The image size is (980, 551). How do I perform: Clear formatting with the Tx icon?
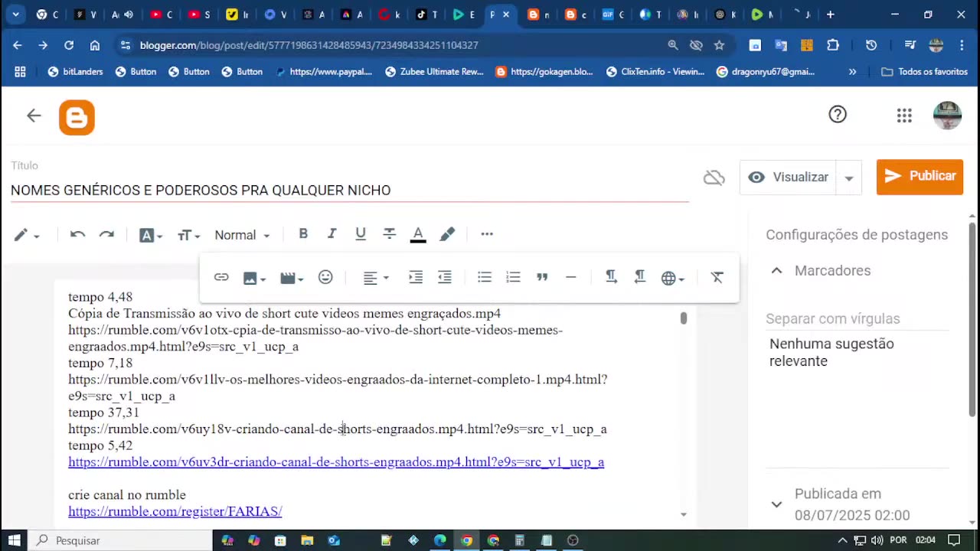click(x=717, y=277)
